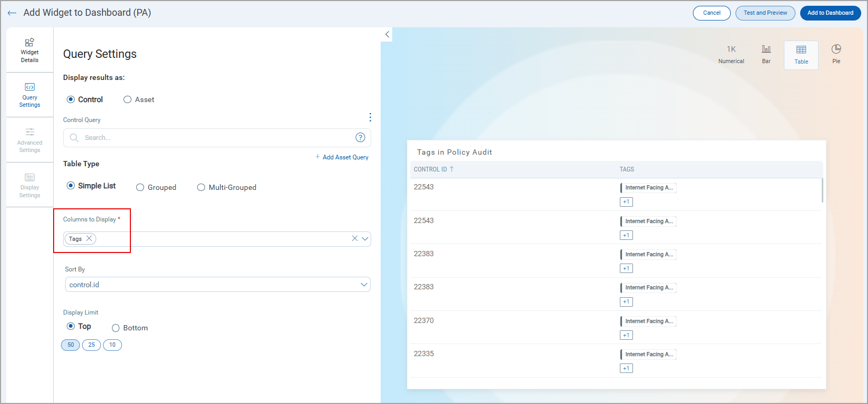868x404 pixels.
Task: Click the table preview vertical scrollbar
Action: click(822, 190)
